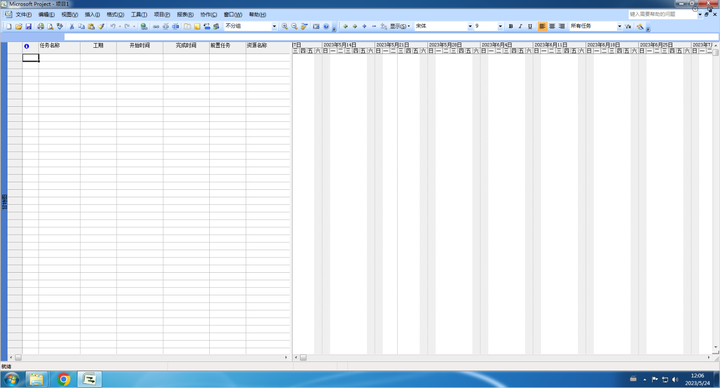Open Task Information from the toolbar

(x=187, y=27)
